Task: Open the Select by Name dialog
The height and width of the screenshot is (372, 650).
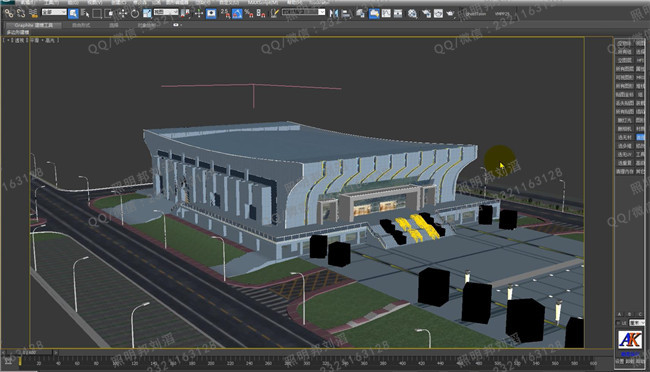Action: coord(85,13)
